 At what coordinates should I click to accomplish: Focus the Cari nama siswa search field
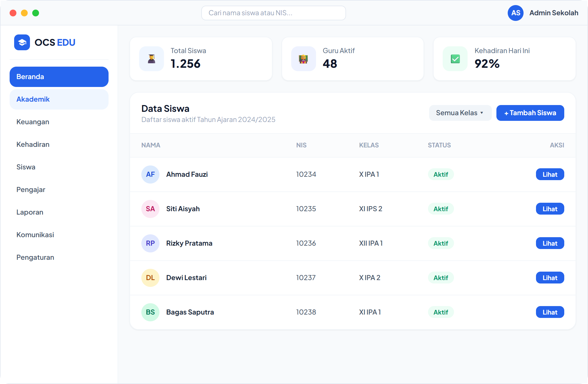click(x=273, y=13)
